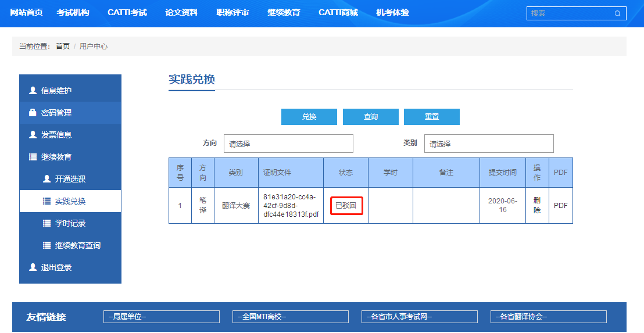The image size is (644, 333).
Task: Expand the 全国MTI高校 links dropdown
Action: [x=291, y=317]
